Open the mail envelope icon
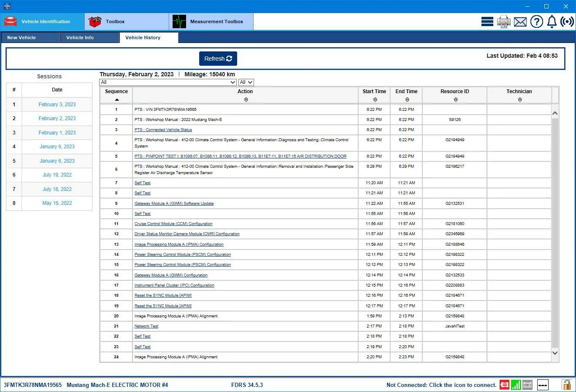This screenshot has height=392, width=576. tap(520, 21)
